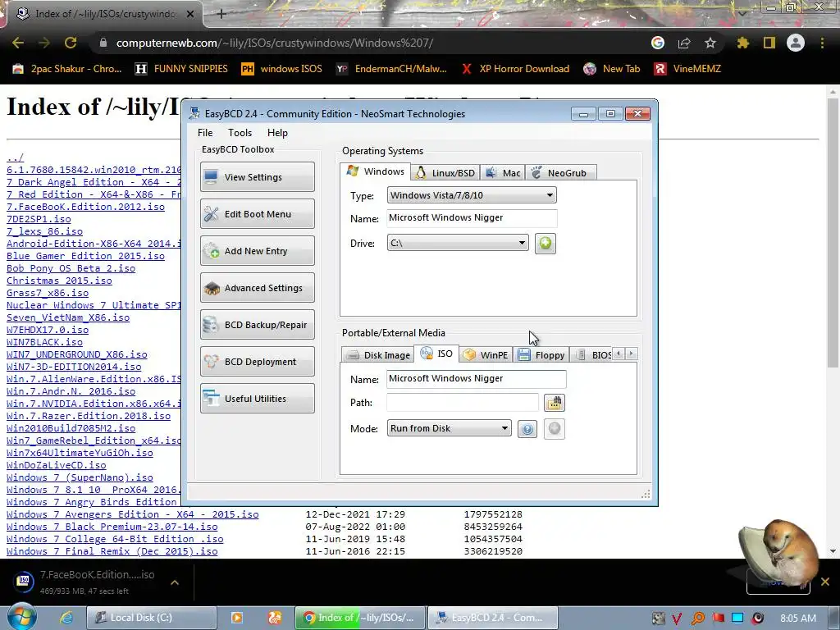
Task: Click the share page icon in address bar
Action: tap(684, 43)
